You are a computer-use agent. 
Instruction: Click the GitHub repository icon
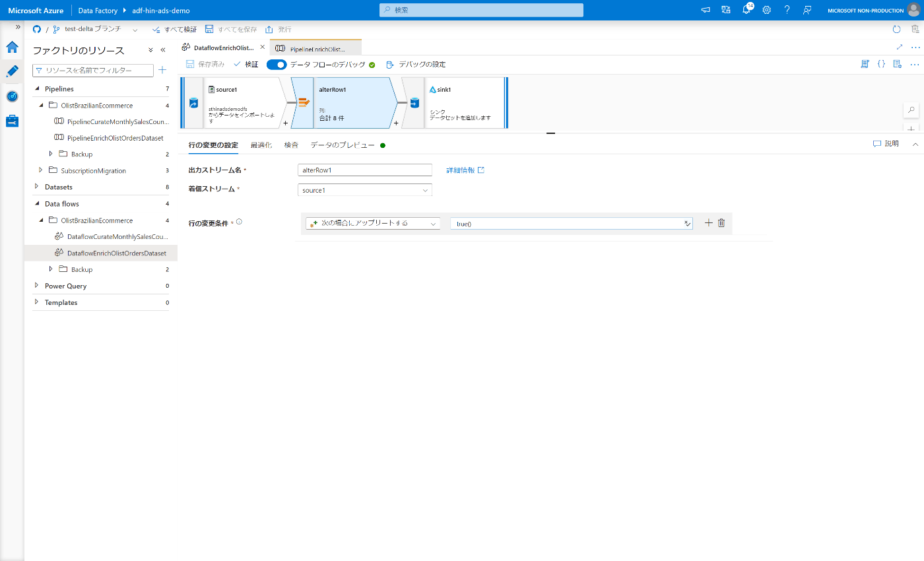[37, 30]
